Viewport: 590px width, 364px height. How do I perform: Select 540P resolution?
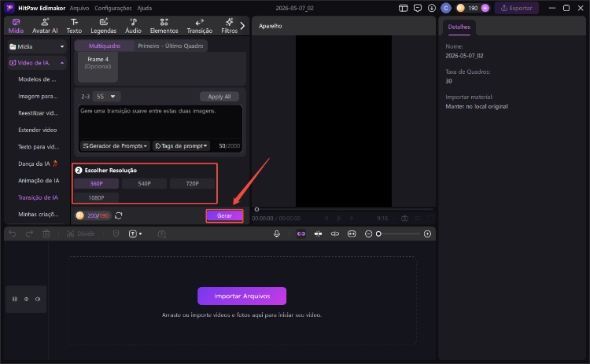click(x=144, y=183)
